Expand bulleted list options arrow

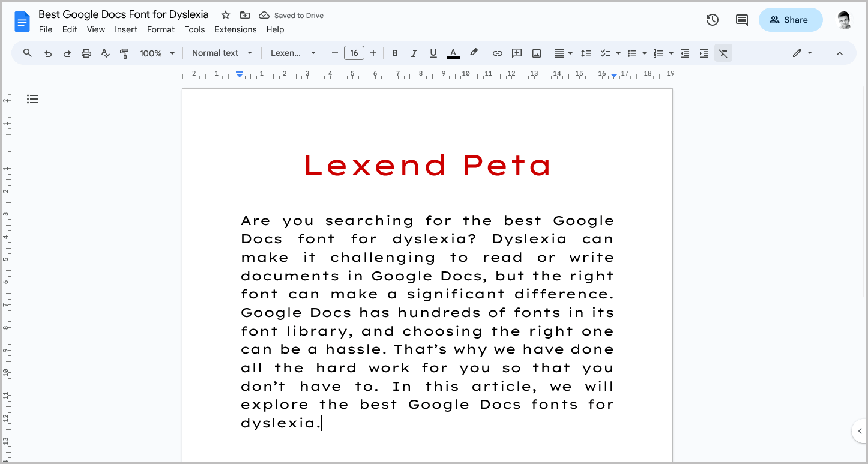pyautogui.click(x=645, y=53)
